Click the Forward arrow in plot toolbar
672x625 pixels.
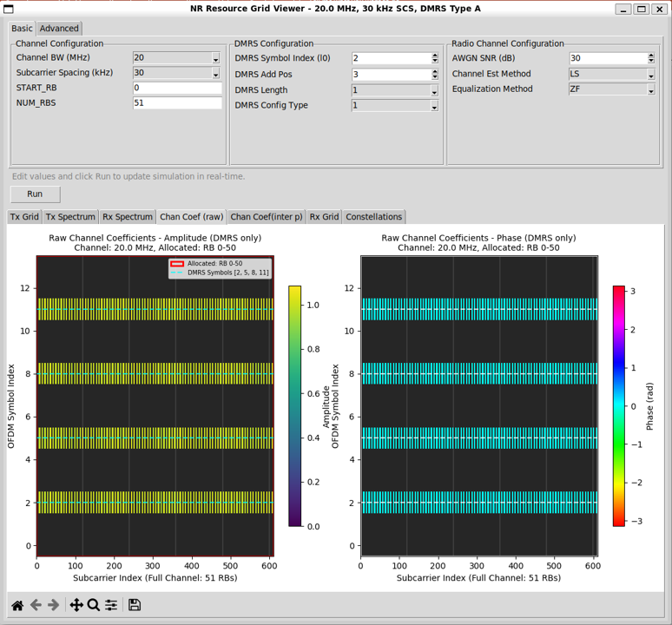tap(54, 605)
